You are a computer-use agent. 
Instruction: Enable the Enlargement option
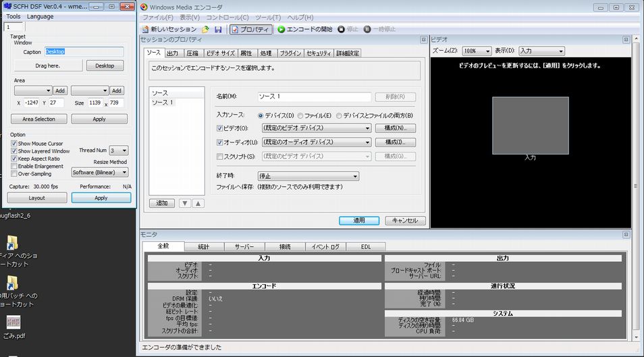[14, 166]
